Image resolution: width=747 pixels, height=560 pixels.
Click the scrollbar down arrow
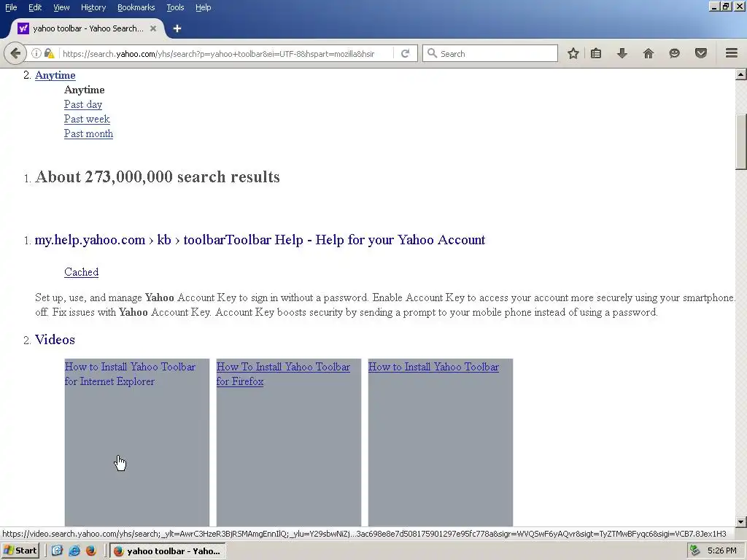click(x=741, y=521)
